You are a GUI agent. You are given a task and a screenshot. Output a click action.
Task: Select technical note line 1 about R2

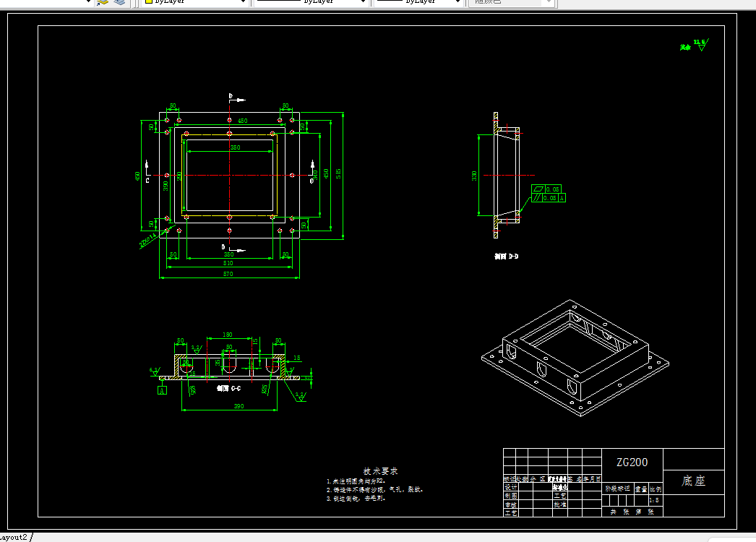(356, 481)
